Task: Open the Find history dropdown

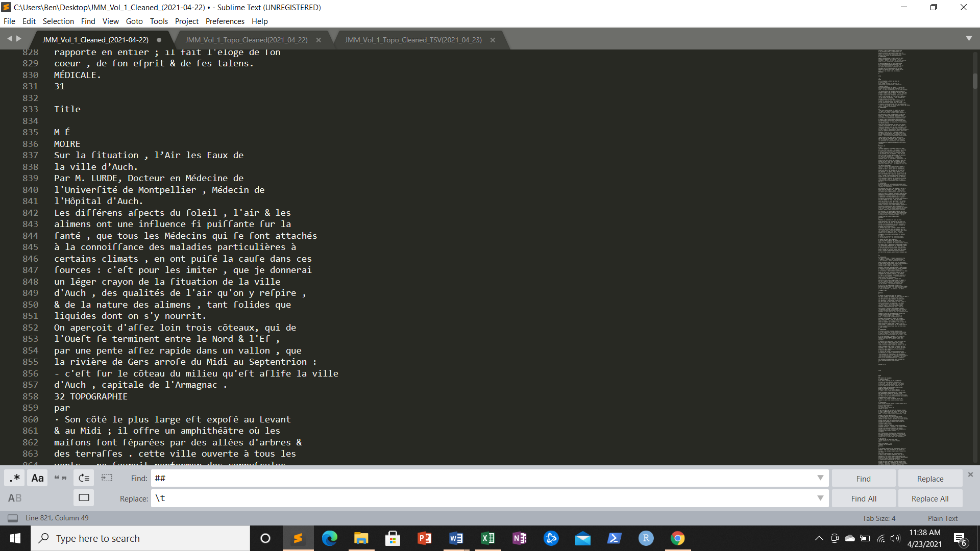Action: pos(820,478)
